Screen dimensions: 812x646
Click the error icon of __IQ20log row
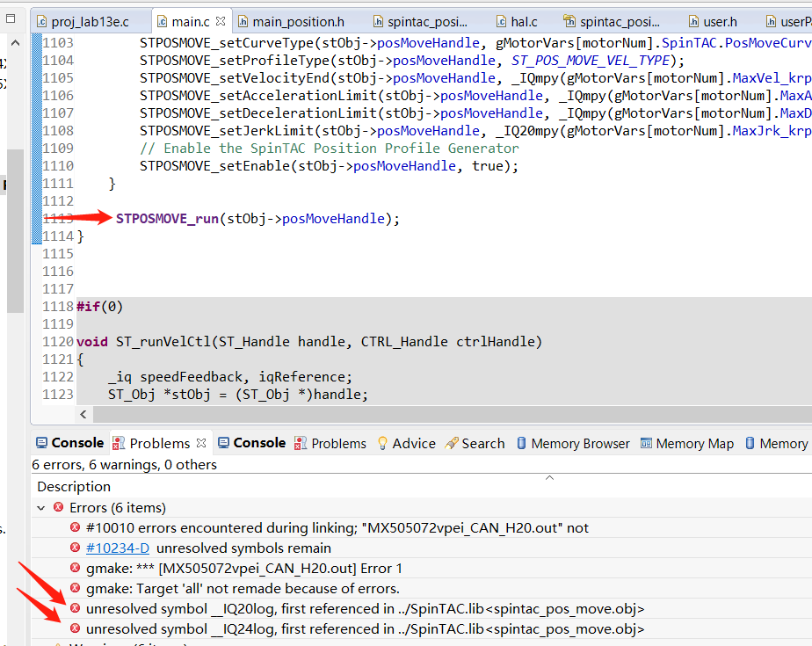tap(75, 608)
